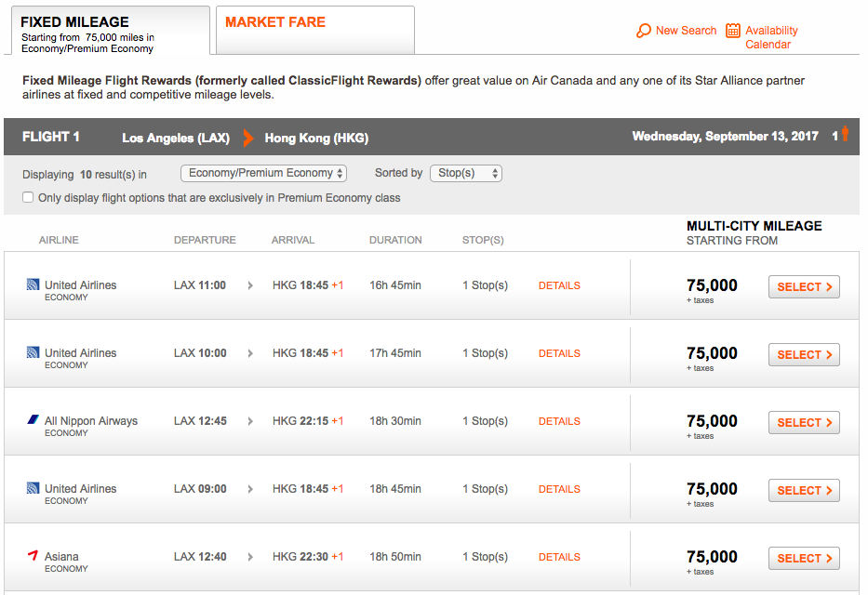Click the 'LAX 11:00' departure time
868x595 pixels.
pos(200,285)
